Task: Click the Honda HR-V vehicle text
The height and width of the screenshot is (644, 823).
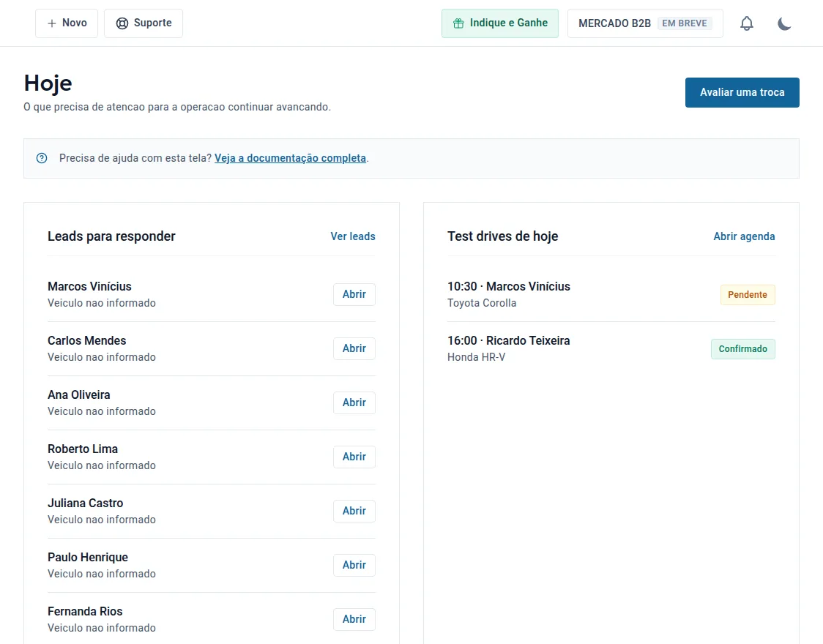Action: pyautogui.click(x=476, y=357)
